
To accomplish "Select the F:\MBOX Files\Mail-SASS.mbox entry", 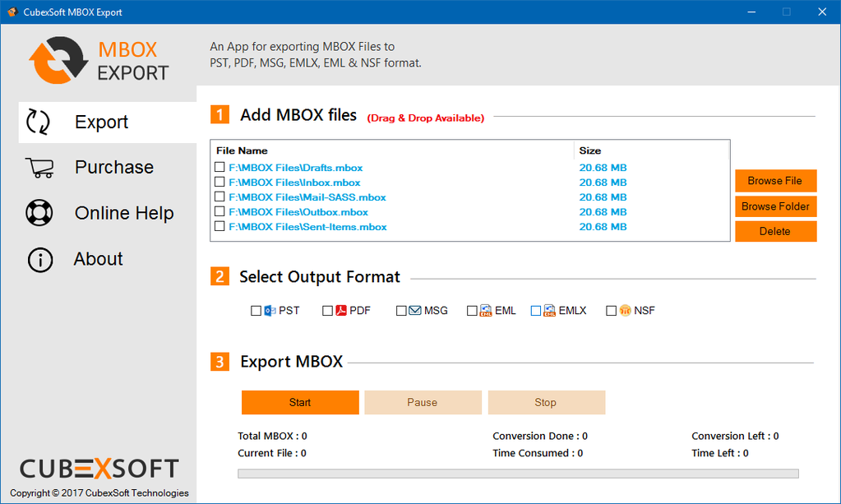I will (x=307, y=197).
